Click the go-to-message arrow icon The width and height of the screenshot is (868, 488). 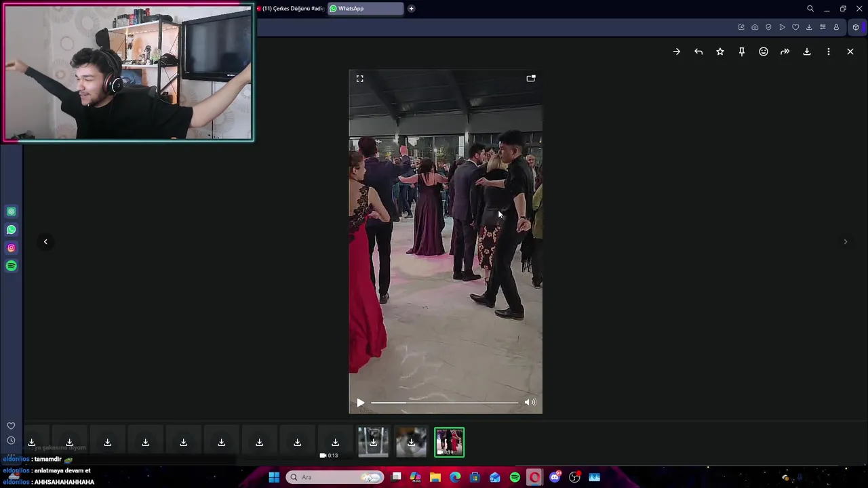[677, 52]
